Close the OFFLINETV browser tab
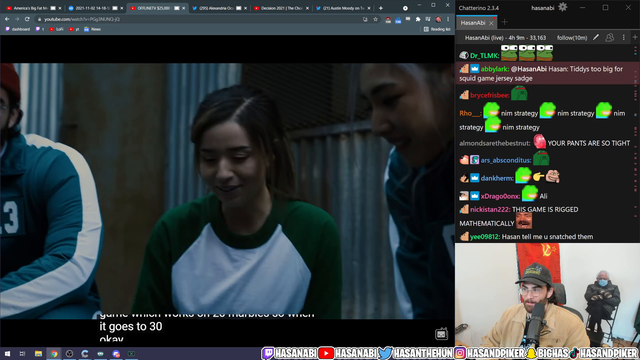640x360 pixels. pyautogui.click(x=183, y=8)
